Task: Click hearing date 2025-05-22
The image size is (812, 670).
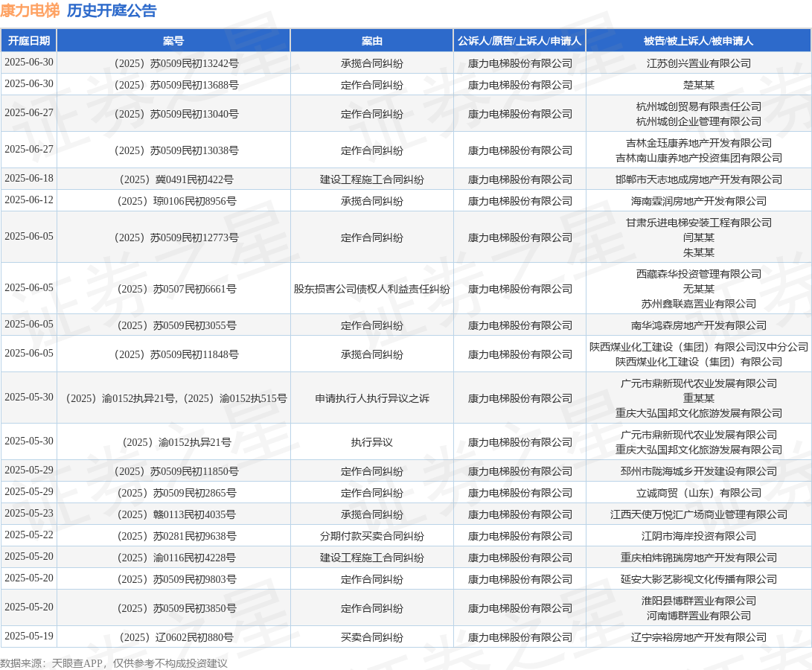Action: (x=29, y=535)
